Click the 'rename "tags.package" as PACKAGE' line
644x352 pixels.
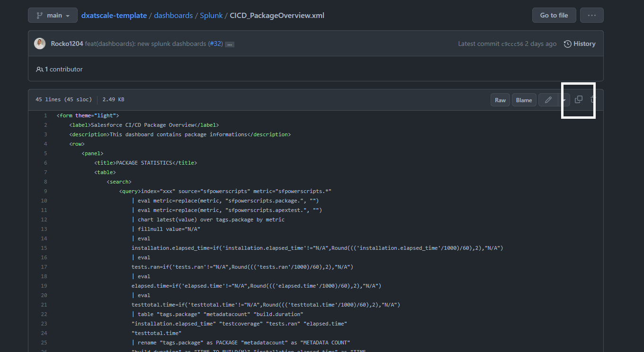click(x=241, y=343)
